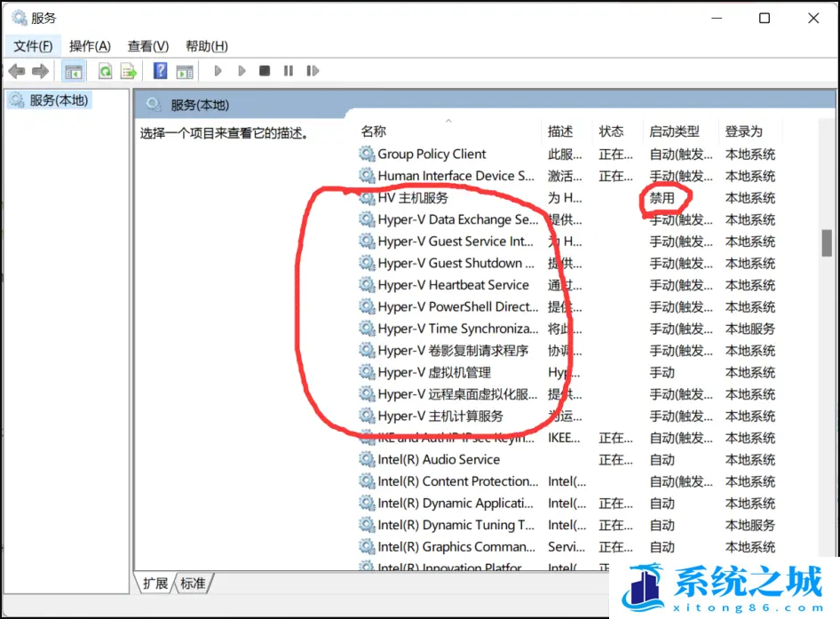Click the Back arrow in toolbar

(x=17, y=71)
